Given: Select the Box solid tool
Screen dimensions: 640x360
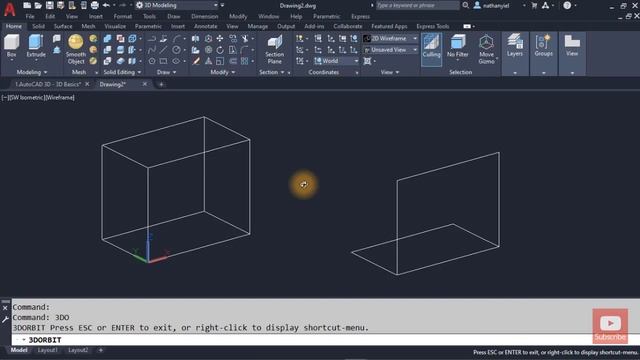Looking at the screenshot, I should pos(11,47).
